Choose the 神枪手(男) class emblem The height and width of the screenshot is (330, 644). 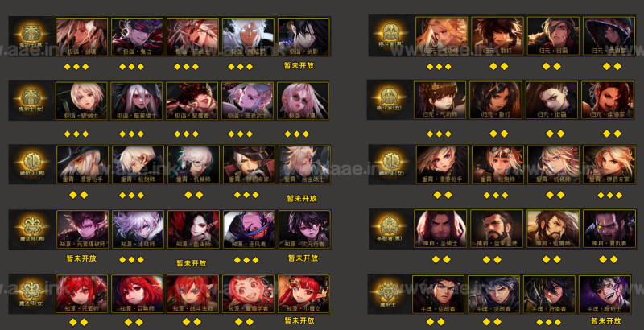point(32,162)
